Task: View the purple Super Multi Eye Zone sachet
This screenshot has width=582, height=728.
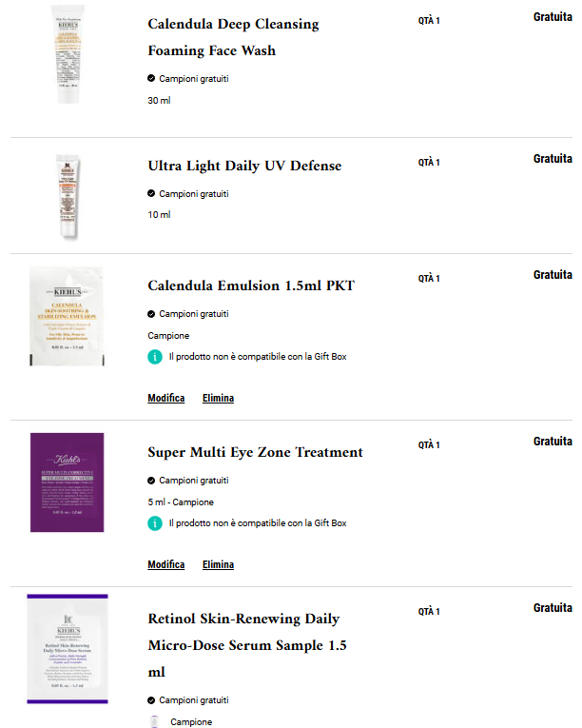Action: [68, 482]
